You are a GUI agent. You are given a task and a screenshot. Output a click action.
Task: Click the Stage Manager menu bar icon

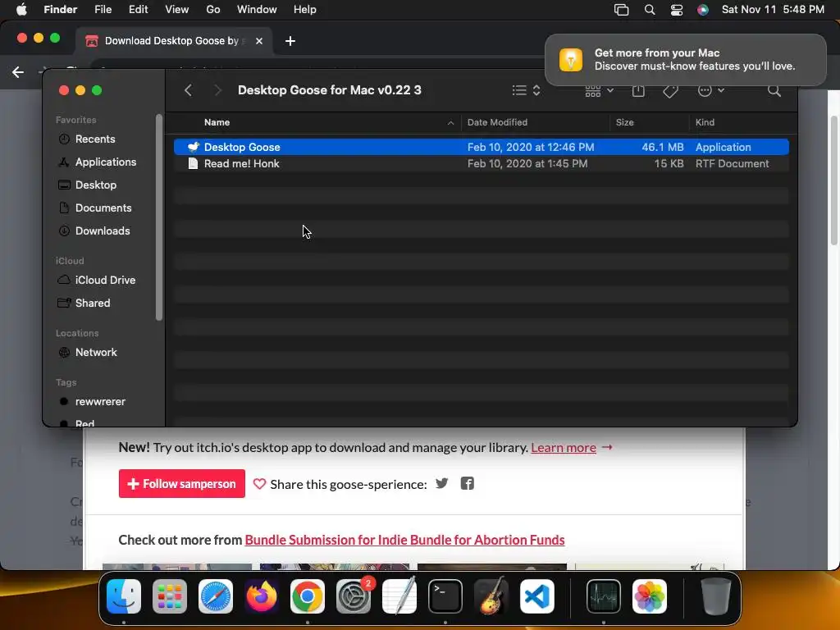[x=622, y=10]
